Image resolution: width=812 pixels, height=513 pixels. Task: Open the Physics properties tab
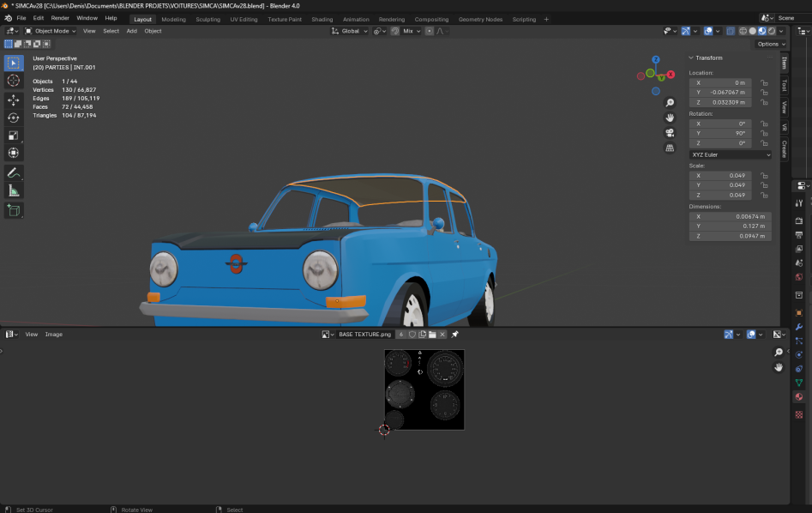coord(799,355)
